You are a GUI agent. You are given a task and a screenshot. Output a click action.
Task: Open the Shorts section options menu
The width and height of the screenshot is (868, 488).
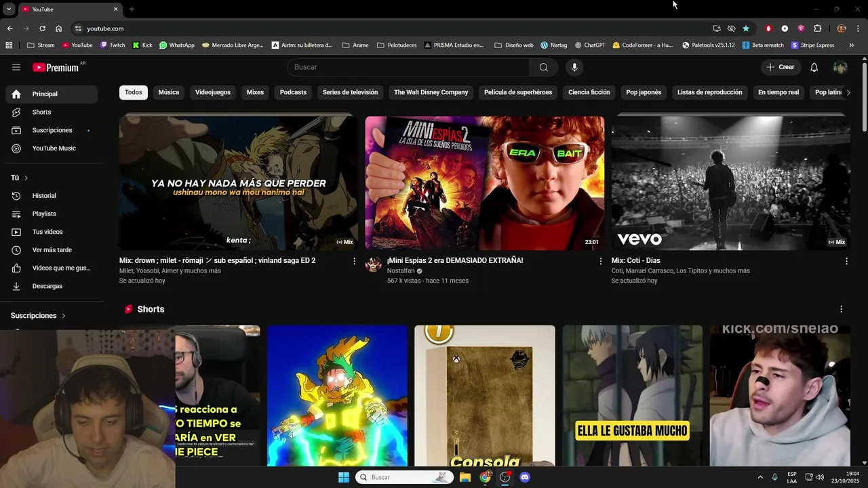pos(842,309)
